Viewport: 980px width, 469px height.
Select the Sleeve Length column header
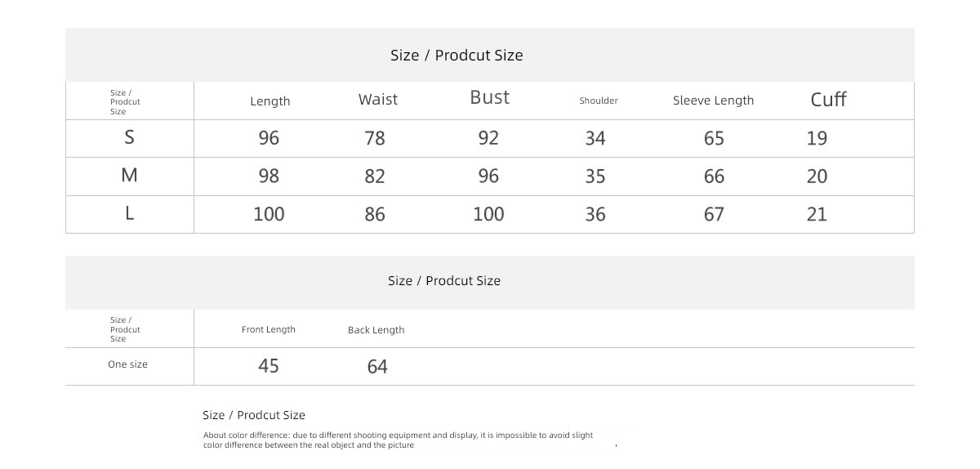click(x=714, y=100)
